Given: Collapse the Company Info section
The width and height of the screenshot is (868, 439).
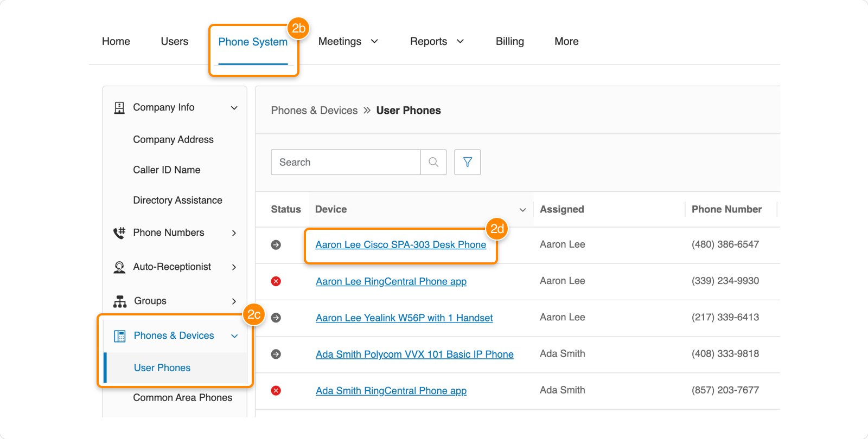Looking at the screenshot, I should point(234,108).
